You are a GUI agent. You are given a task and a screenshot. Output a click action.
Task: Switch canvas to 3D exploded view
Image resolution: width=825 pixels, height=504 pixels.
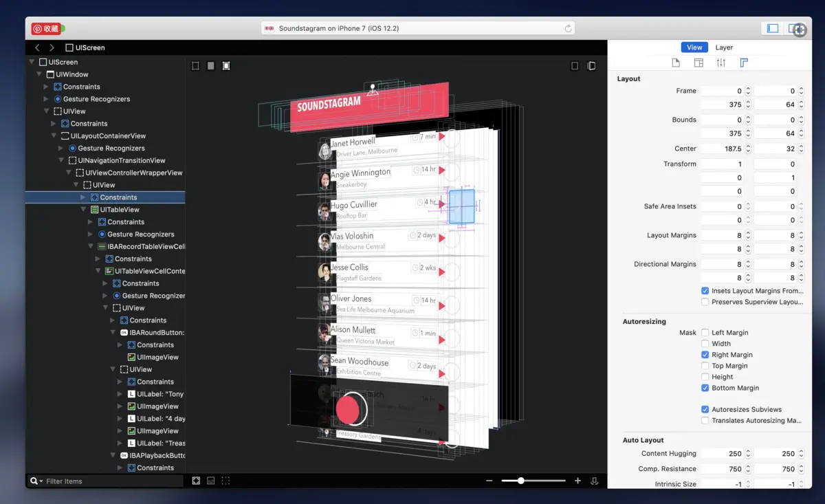coord(591,66)
